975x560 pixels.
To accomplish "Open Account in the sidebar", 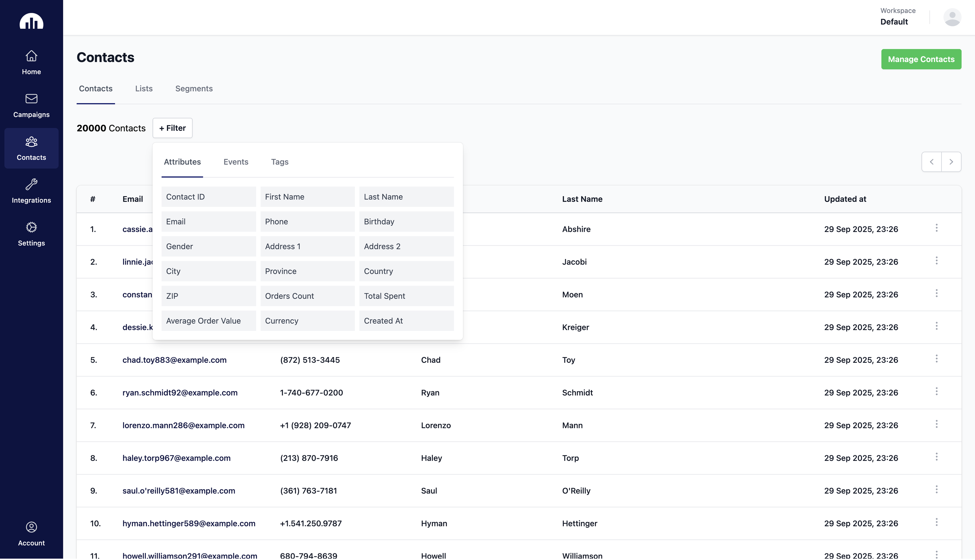I will tap(31, 533).
